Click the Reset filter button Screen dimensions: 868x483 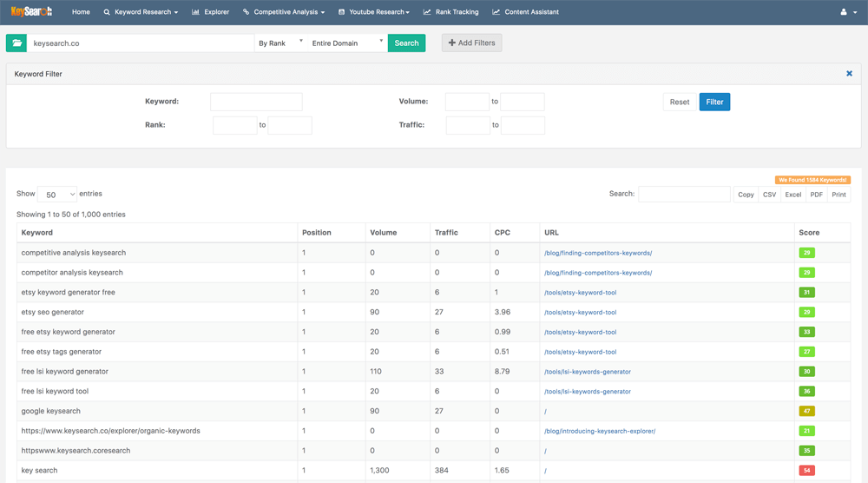point(680,102)
